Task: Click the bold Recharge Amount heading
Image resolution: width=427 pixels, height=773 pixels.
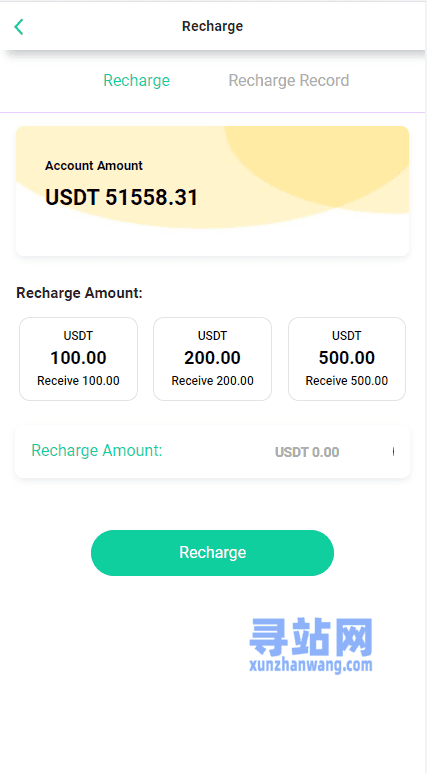Action: coord(79,293)
